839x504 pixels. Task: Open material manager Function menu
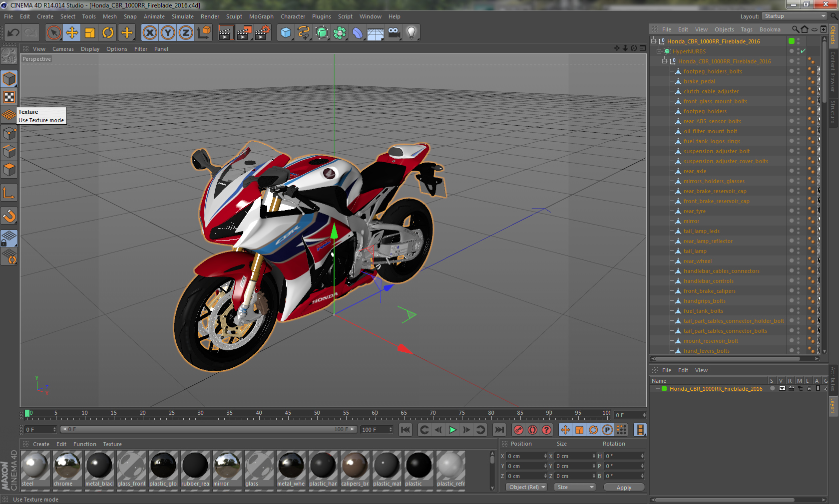[x=85, y=444]
